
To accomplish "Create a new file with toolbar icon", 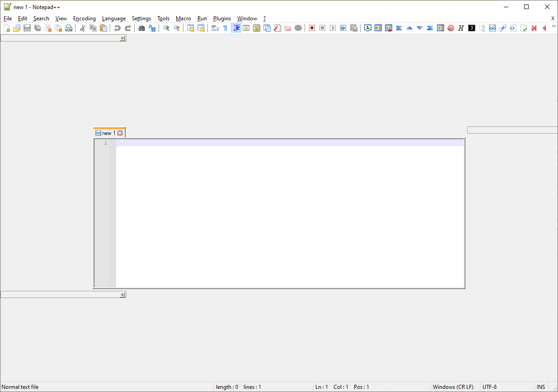I will tap(6, 28).
